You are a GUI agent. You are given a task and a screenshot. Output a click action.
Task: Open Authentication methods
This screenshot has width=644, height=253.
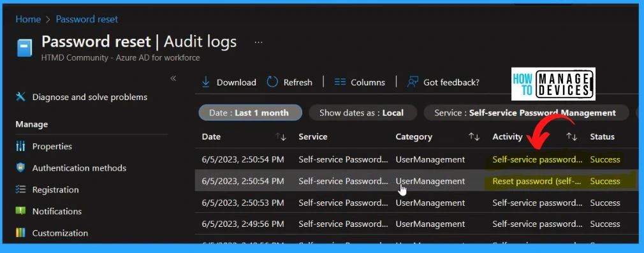pos(79,168)
